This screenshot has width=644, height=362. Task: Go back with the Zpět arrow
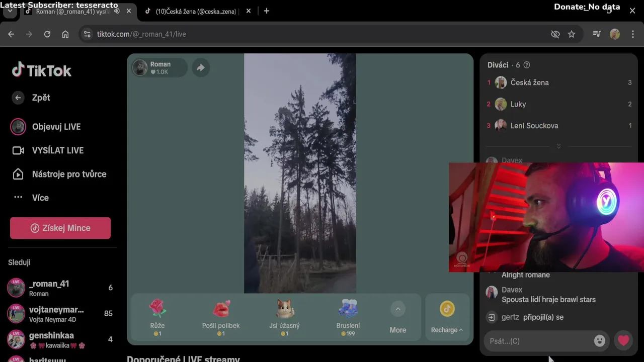tap(18, 98)
